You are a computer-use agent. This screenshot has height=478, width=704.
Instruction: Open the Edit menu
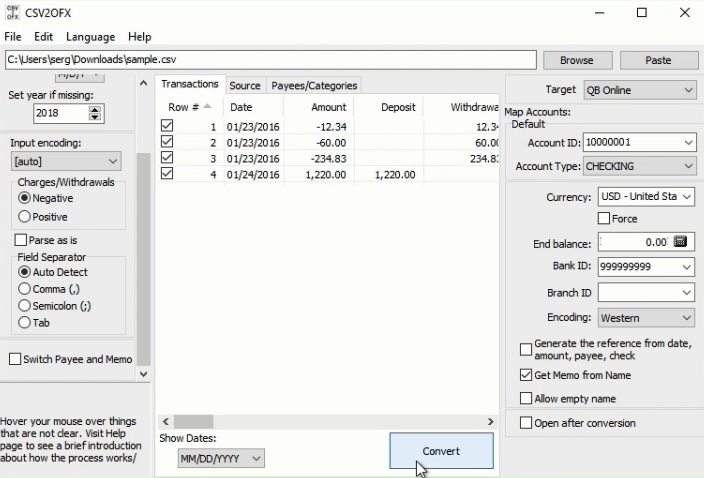(44, 37)
